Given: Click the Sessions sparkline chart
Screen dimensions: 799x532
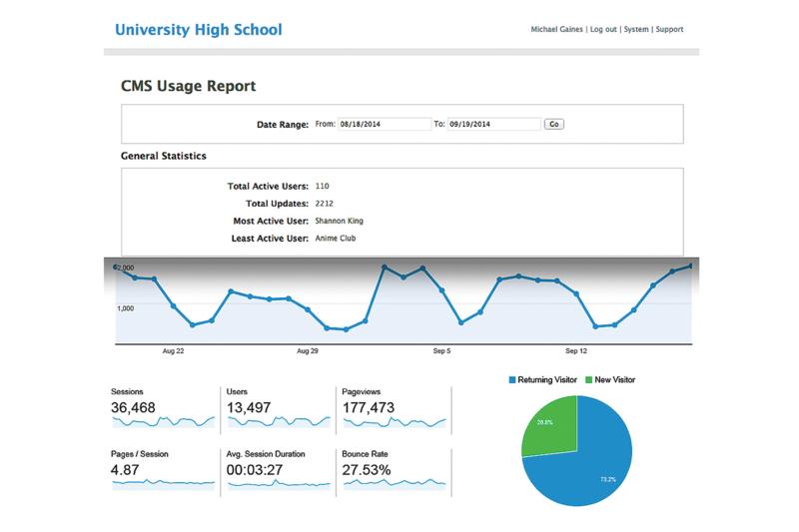Looking at the screenshot, I should (163, 422).
